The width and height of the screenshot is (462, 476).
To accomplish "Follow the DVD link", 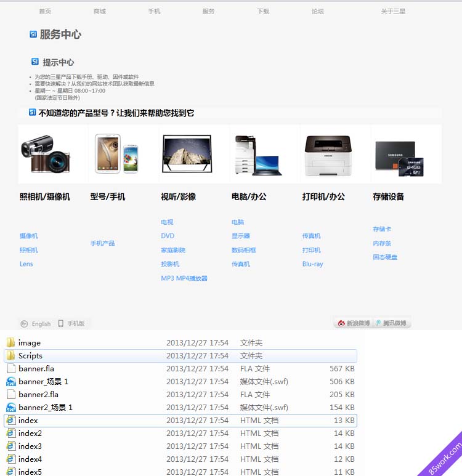I will [x=168, y=236].
